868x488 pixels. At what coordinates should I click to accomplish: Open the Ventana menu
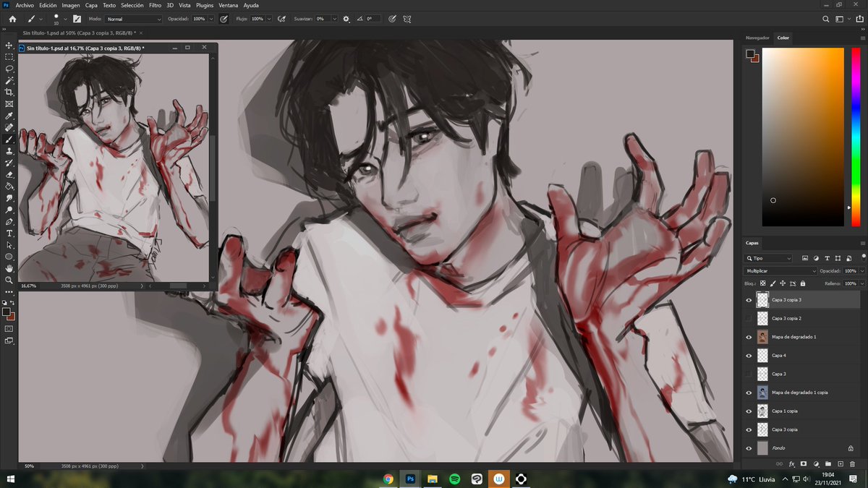(228, 5)
